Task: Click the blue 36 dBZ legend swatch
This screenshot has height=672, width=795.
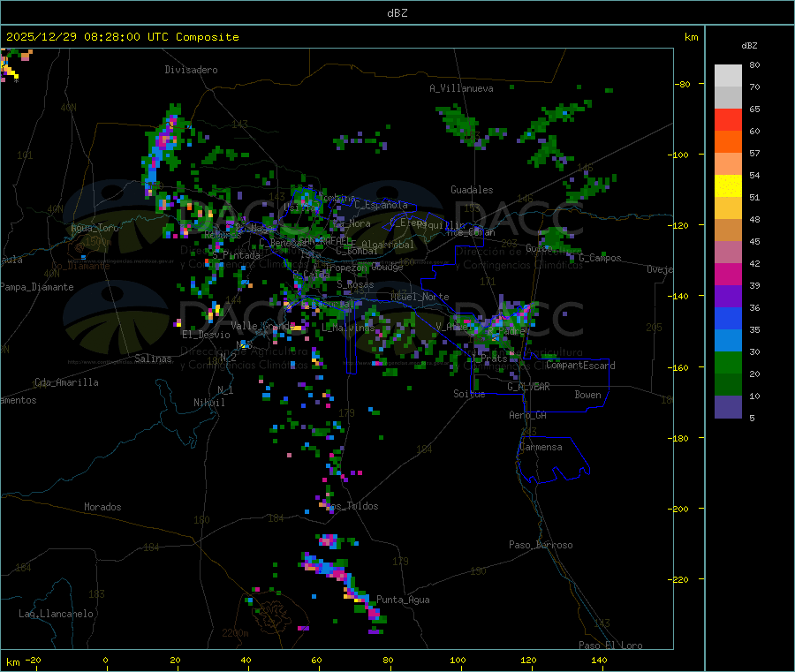Action: (x=728, y=318)
